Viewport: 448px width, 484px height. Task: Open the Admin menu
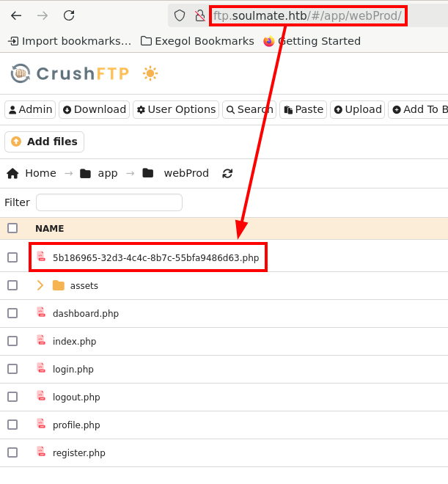point(30,110)
